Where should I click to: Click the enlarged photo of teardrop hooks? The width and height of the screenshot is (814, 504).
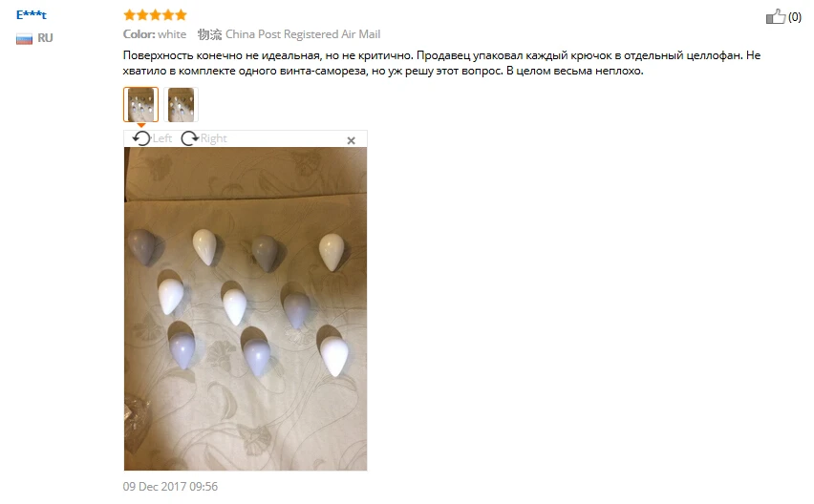[x=245, y=308]
